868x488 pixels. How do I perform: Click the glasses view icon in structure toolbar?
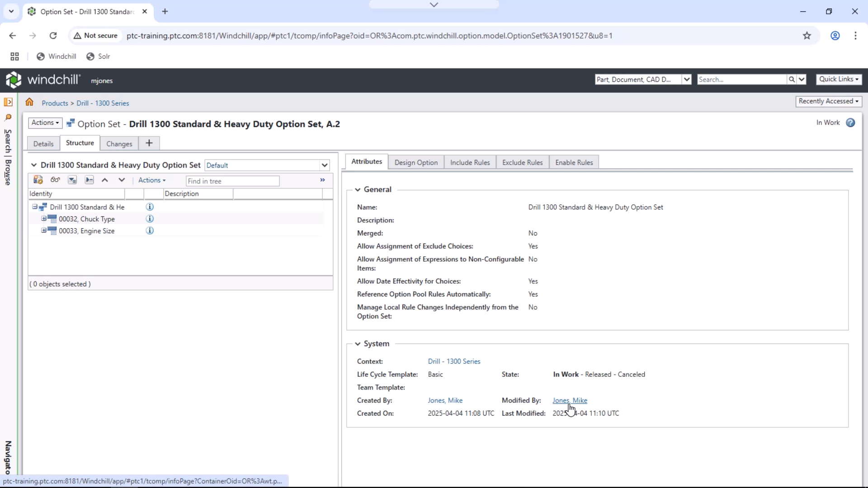tap(55, 180)
